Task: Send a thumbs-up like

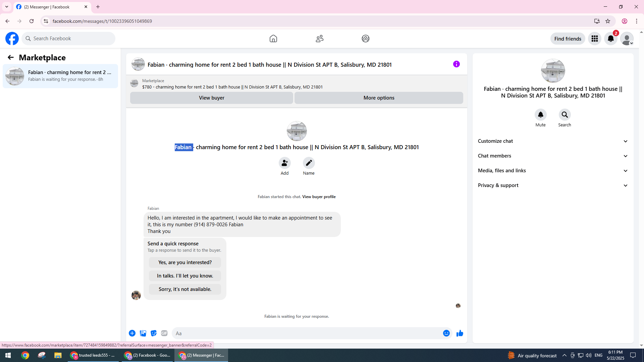Action: pos(460,333)
